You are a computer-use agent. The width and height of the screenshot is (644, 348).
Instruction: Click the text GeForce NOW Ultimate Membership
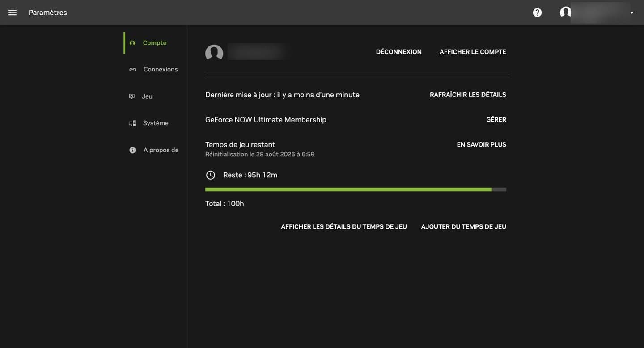point(266,120)
